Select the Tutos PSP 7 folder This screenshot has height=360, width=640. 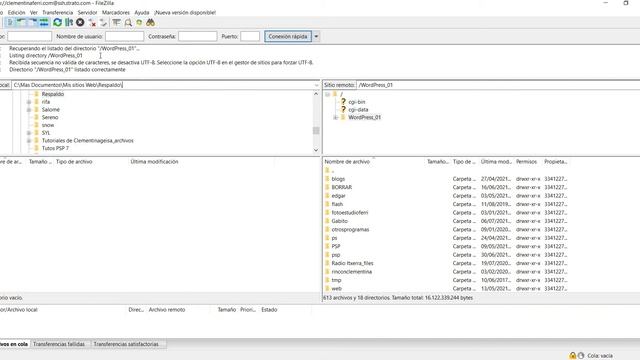[55, 149]
